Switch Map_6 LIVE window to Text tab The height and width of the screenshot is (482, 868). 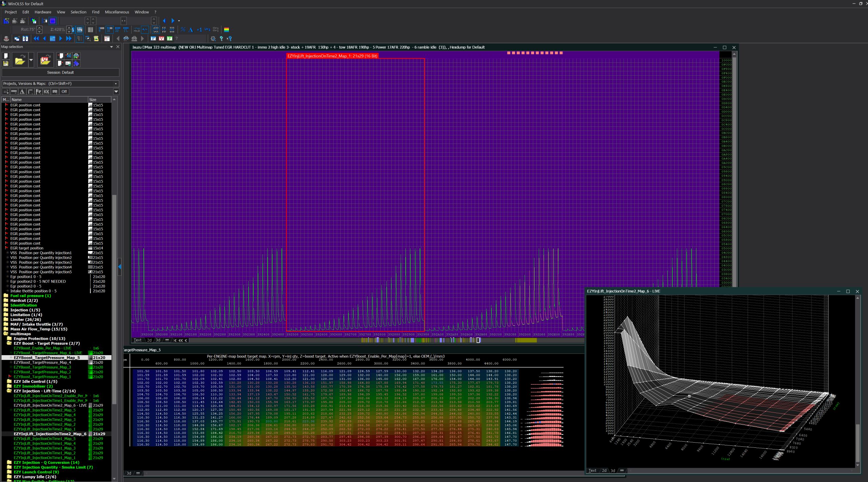point(592,471)
